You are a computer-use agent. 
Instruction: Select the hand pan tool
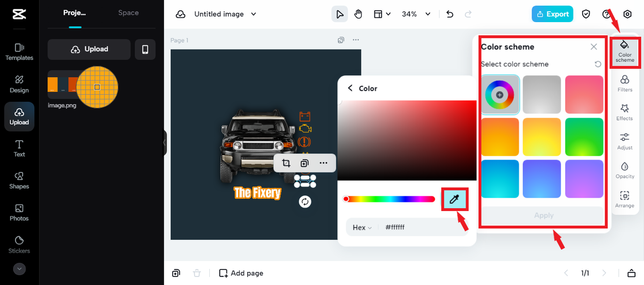click(x=358, y=14)
